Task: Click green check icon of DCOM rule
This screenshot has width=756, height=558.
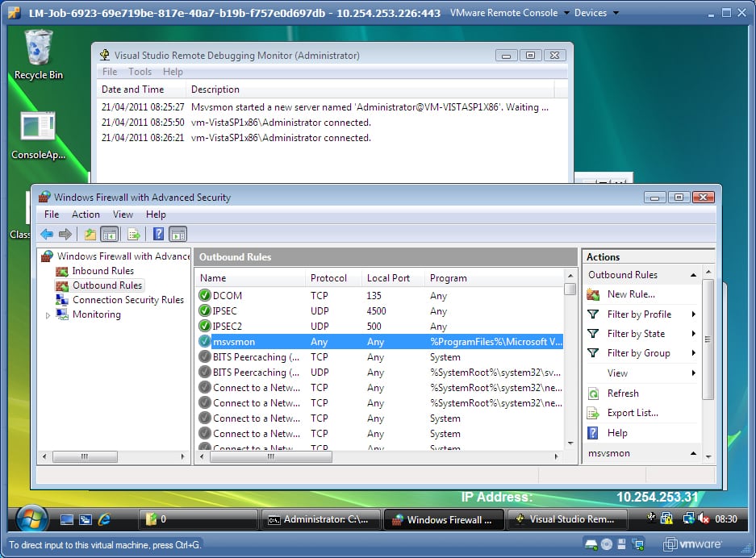Action: [x=205, y=295]
